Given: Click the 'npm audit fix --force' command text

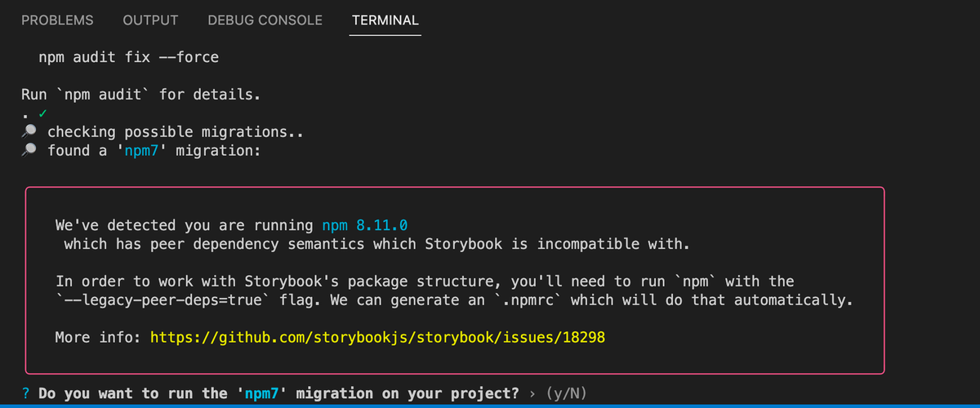Looking at the screenshot, I should pos(129,58).
